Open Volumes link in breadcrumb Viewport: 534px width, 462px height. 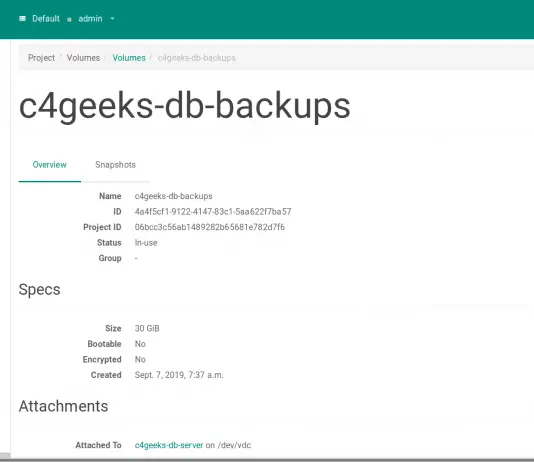pos(129,58)
